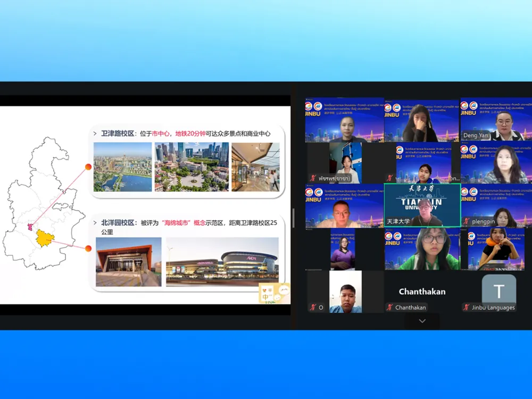
Task: Click the gray T avatar of Jinbu Languages
Action: coord(498,291)
